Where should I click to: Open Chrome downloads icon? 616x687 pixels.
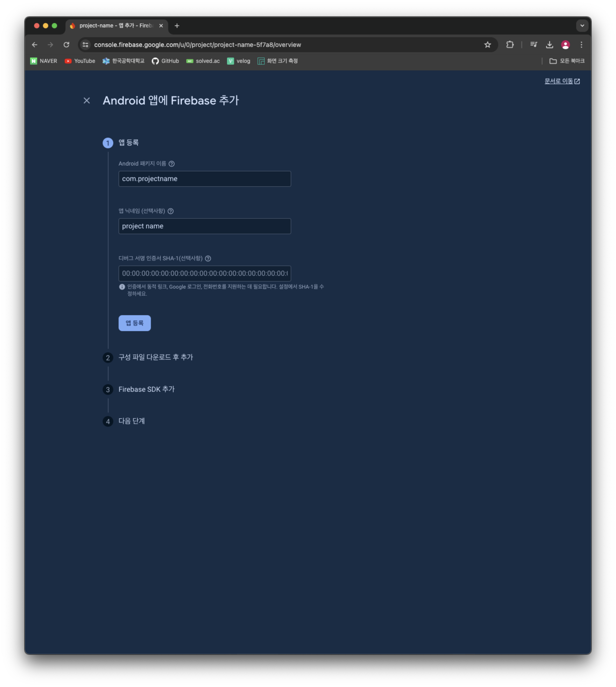550,45
